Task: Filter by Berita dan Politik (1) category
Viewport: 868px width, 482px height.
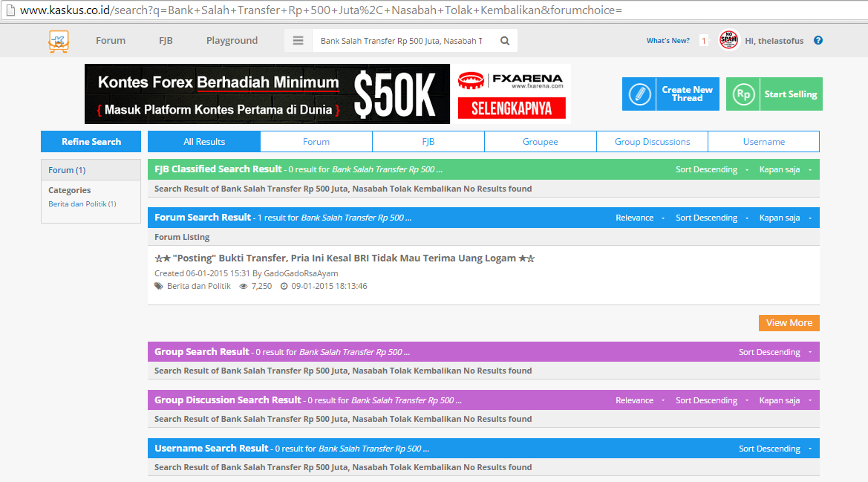Action: [x=82, y=203]
